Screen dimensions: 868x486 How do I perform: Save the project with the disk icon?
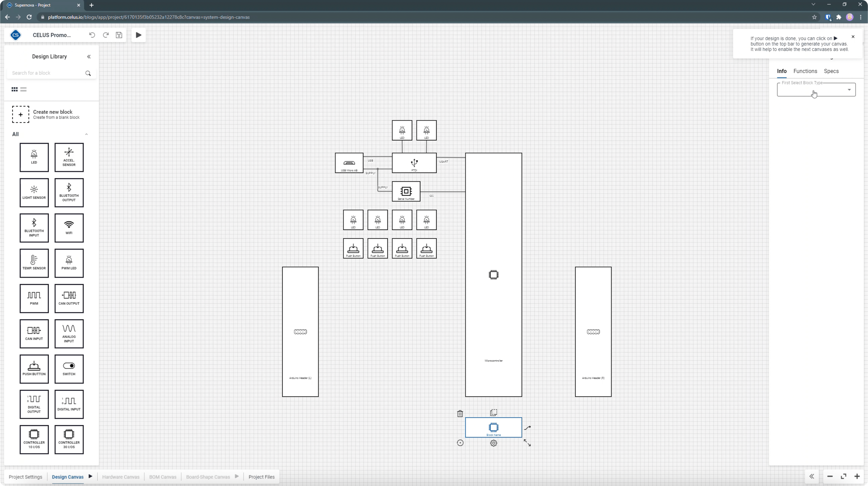[x=119, y=35]
